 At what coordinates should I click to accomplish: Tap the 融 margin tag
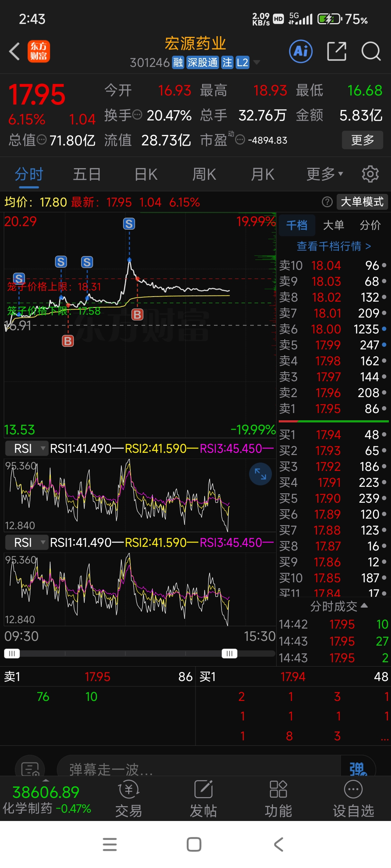[178, 63]
